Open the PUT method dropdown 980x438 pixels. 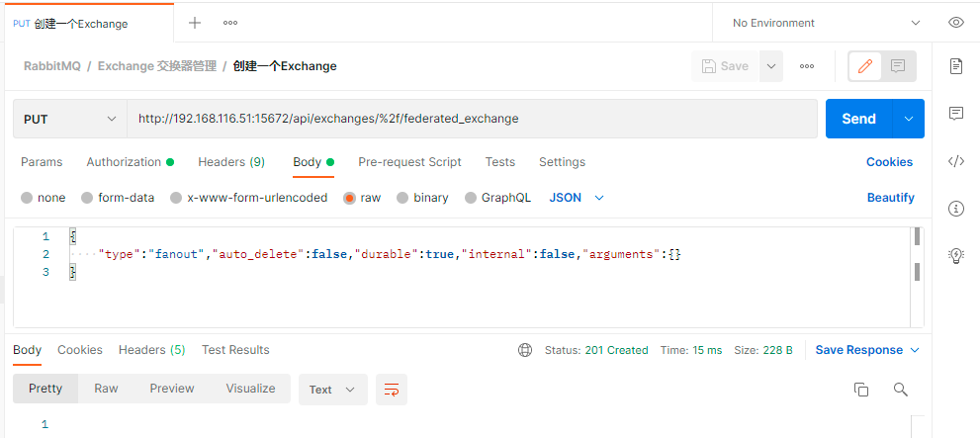70,119
